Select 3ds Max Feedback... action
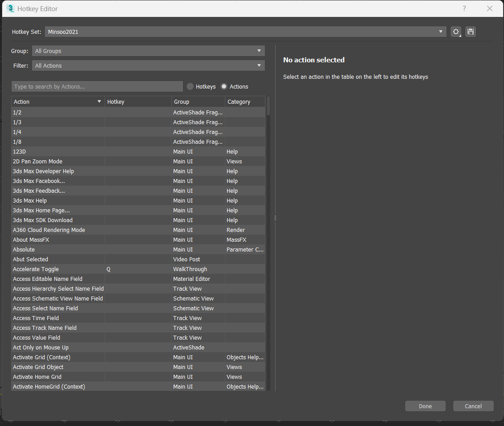The height and width of the screenshot is (426, 504). point(138,191)
